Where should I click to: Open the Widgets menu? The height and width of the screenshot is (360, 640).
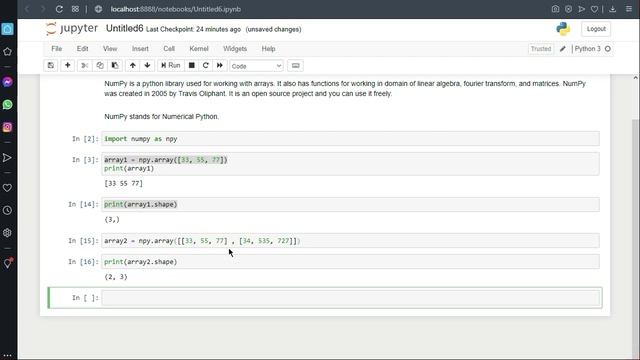235,49
